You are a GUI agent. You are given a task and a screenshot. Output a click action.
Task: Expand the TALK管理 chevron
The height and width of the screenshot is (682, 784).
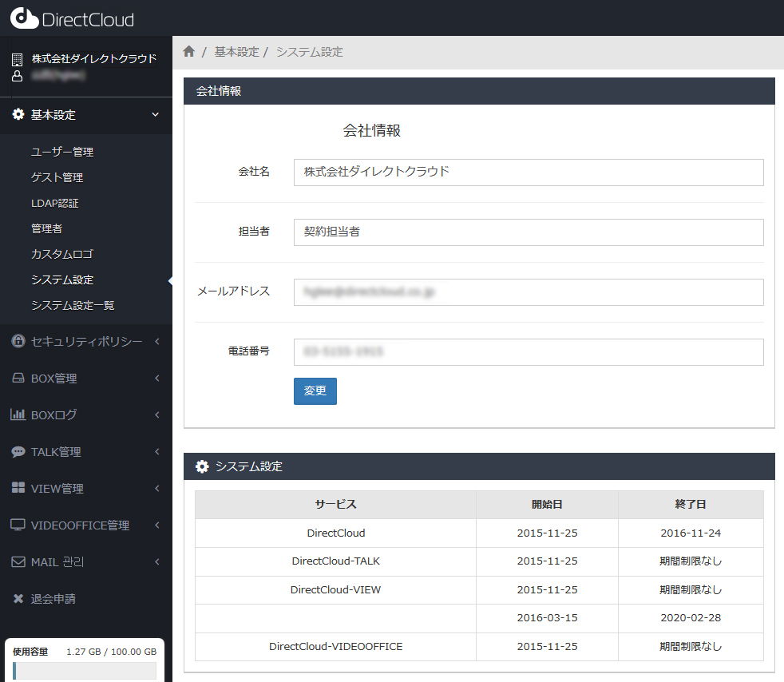coord(157,451)
